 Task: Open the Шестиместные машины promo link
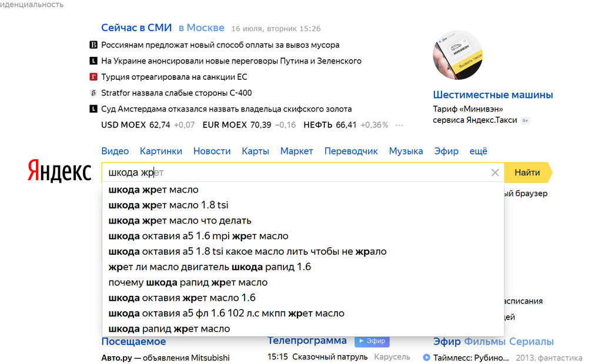(493, 95)
